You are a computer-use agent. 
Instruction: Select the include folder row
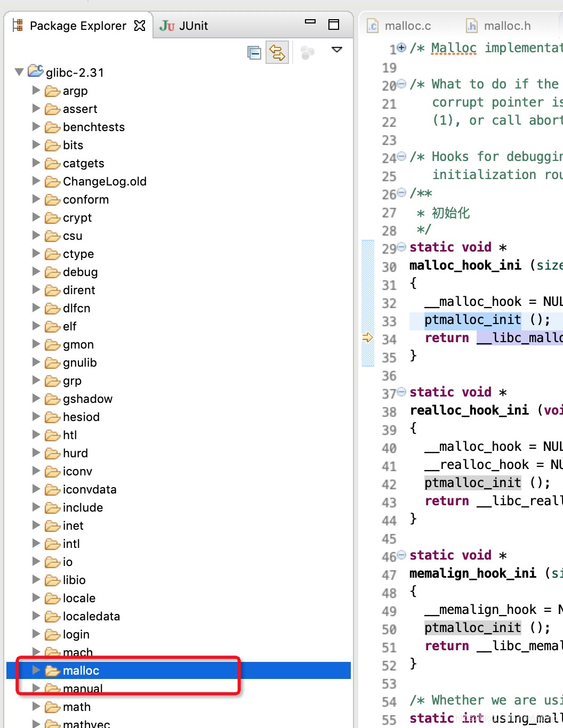click(179, 507)
